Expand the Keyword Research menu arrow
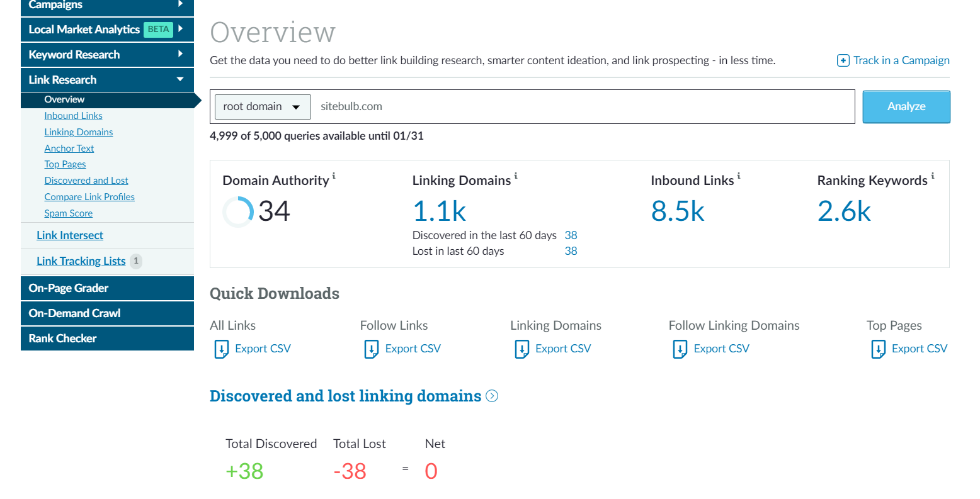Image resolution: width=980 pixels, height=499 pixels. tap(180, 54)
